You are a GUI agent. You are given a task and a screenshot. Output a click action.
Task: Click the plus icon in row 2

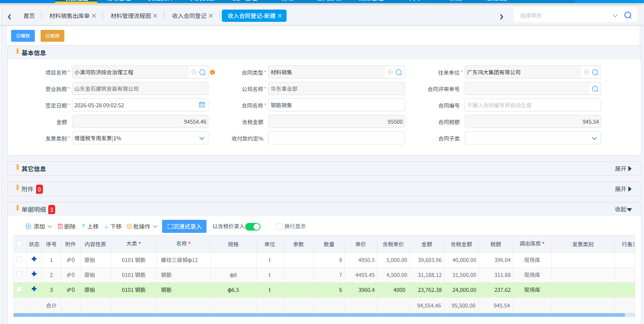(34, 274)
